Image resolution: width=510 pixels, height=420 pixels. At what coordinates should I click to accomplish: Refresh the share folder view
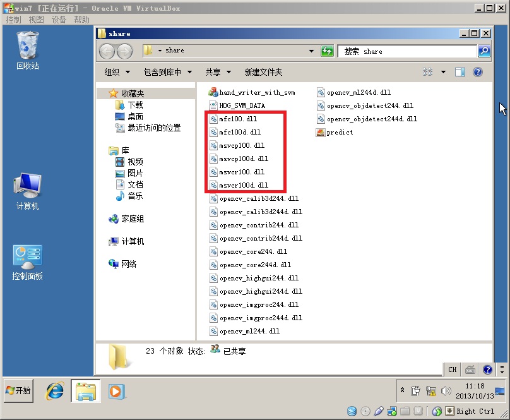tap(327, 51)
